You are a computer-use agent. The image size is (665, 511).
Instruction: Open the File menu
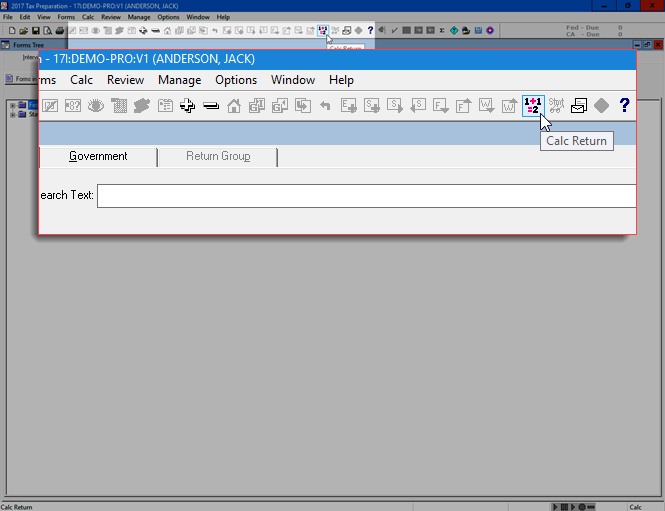point(8,17)
